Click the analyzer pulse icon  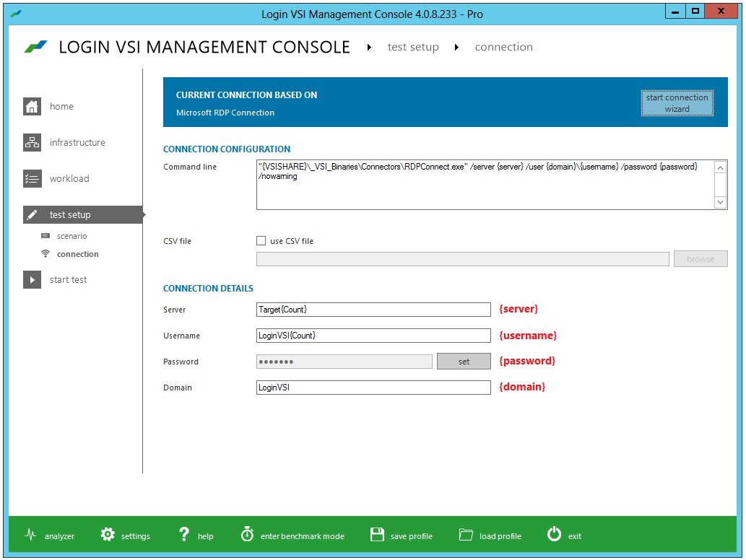[30, 535]
